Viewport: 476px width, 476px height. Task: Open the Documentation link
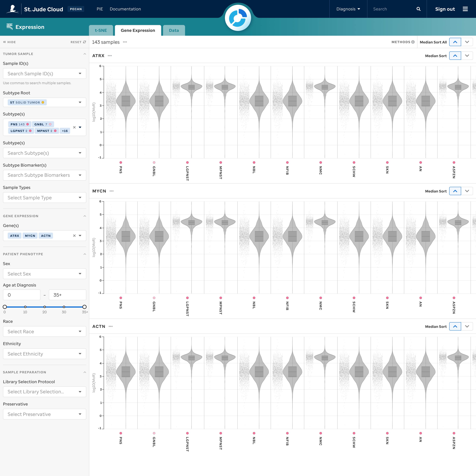(x=125, y=9)
